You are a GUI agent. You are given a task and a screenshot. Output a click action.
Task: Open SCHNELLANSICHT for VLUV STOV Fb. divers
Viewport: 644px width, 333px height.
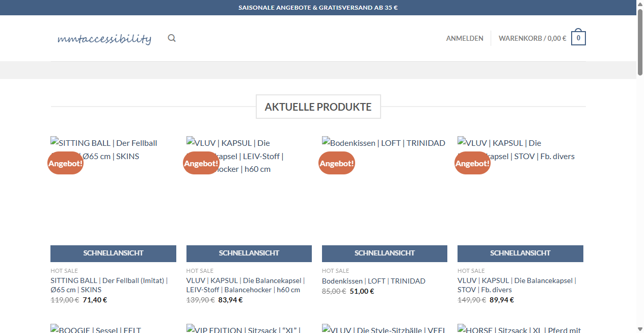[x=520, y=253]
